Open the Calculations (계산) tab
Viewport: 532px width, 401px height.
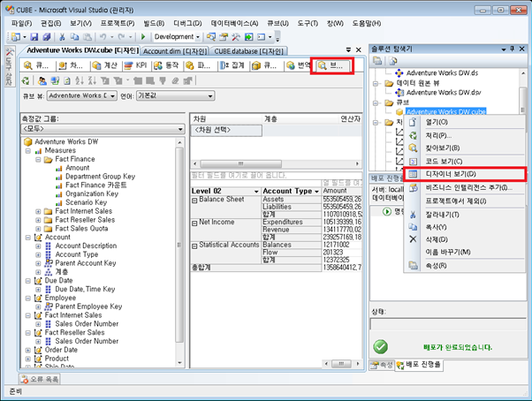point(105,65)
